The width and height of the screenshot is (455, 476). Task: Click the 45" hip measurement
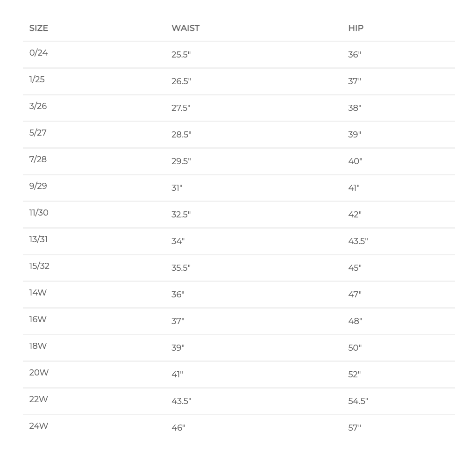[x=355, y=268]
